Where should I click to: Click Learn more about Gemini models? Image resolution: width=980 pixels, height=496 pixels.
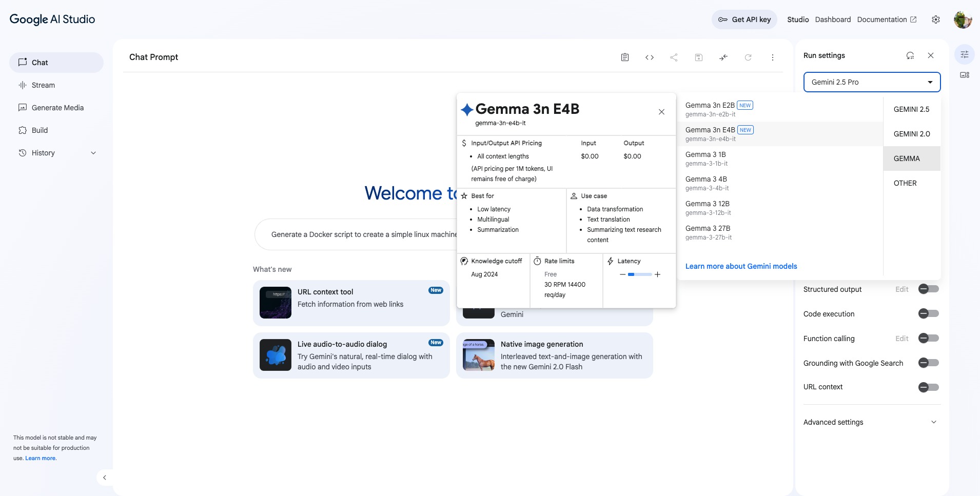point(741,266)
